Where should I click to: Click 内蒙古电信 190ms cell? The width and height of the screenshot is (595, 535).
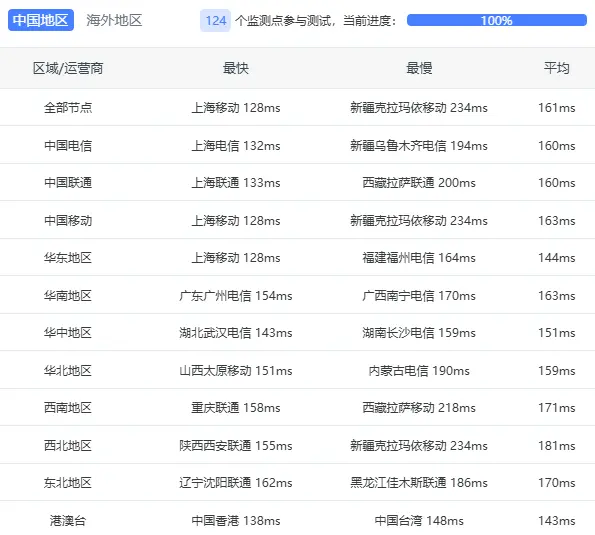pyautogui.click(x=419, y=370)
